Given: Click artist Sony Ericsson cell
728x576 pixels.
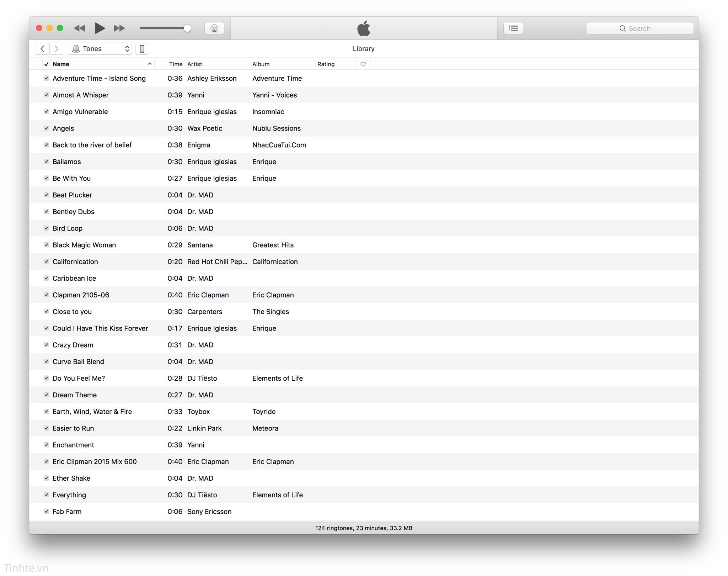Looking at the screenshot, I should 209,512.
